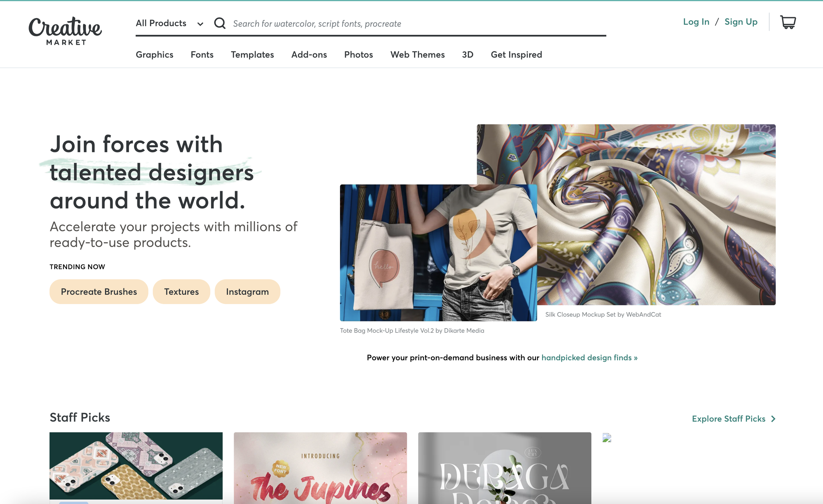Select the Templates menu item
The width and height of the screenshot is (823, 504).
tap(252, 54)
